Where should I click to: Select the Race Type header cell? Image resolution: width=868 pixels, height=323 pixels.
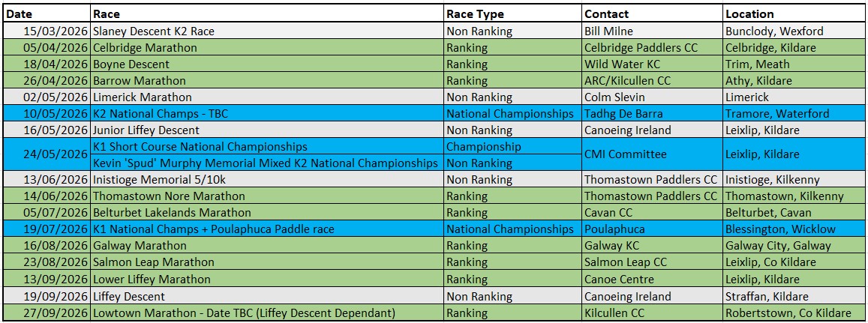(512, 14)
